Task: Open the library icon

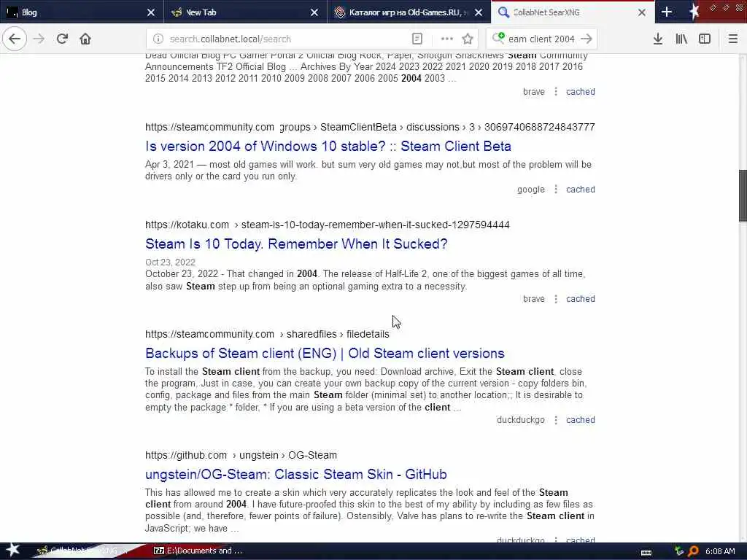Action: [x=681, y=39]
